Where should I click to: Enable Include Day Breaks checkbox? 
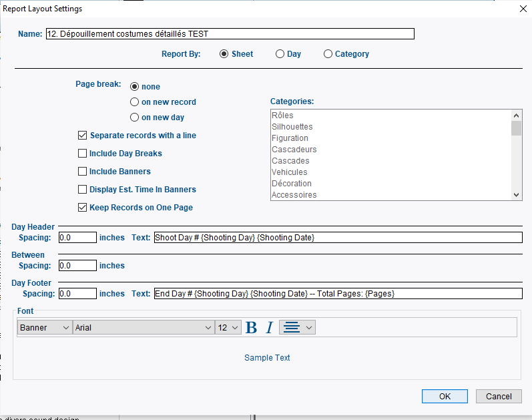point(83,154)
